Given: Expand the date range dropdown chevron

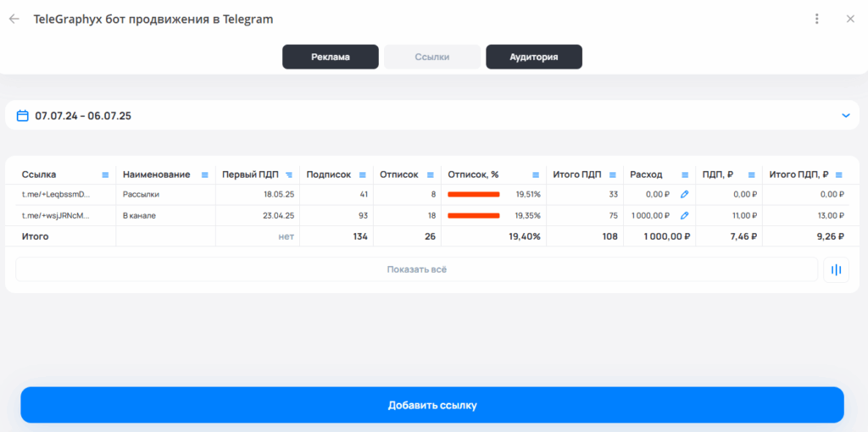Looking at the screenshot, I should (845, 115).
